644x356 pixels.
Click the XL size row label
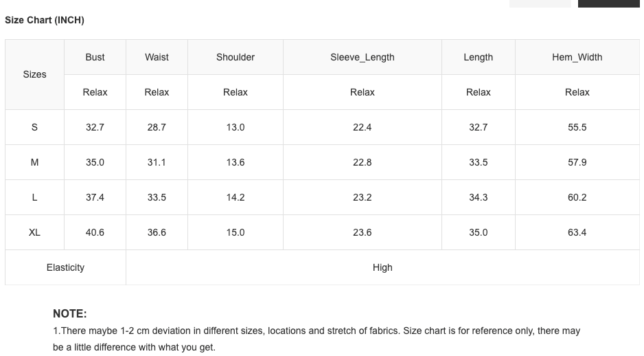[35, 232]
